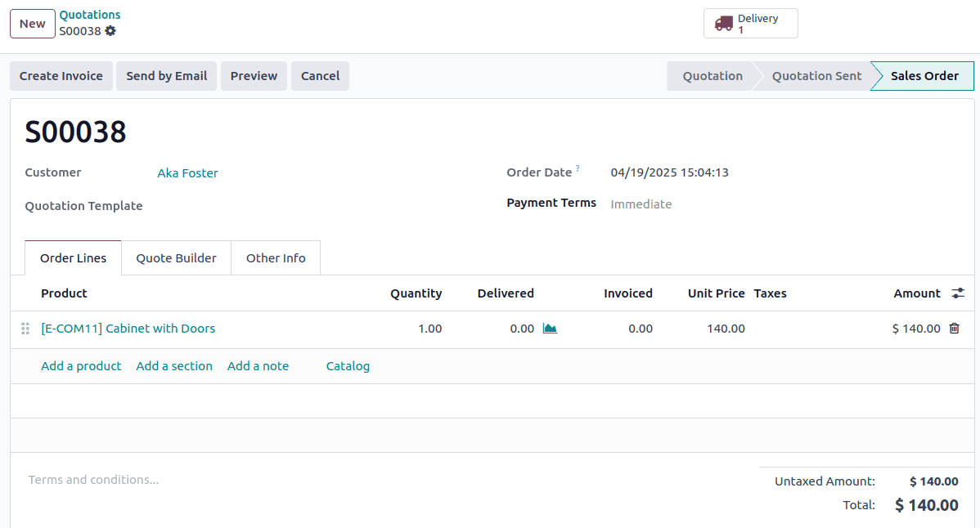
Task: Grab the drag handle of the Cabinet line
Action: click(x=25, y=329)
